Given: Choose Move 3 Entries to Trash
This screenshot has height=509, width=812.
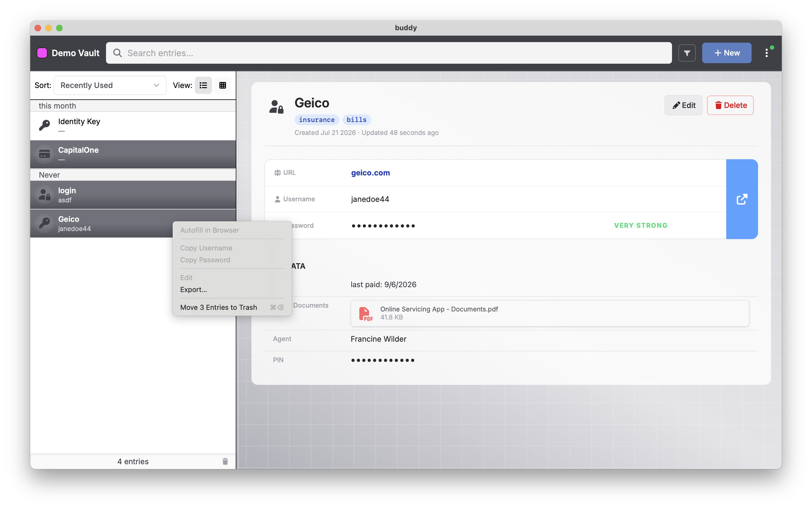Looking at the screenshot, I should (232, 307).
